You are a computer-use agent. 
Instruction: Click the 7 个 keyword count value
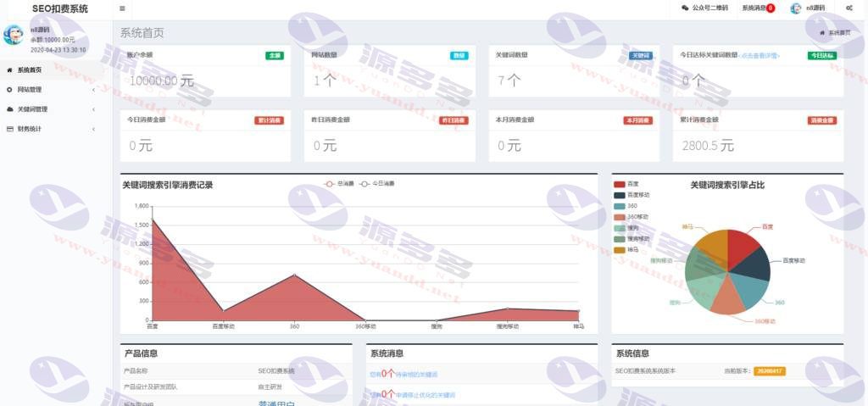(x=509, y=81)
